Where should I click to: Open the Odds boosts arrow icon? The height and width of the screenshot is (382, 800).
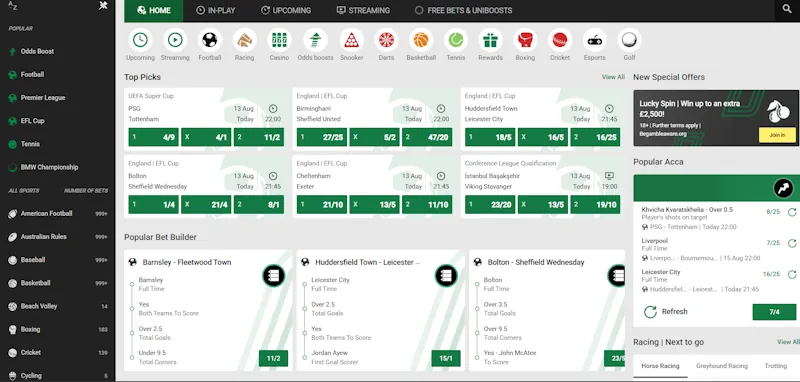(315, 40)
